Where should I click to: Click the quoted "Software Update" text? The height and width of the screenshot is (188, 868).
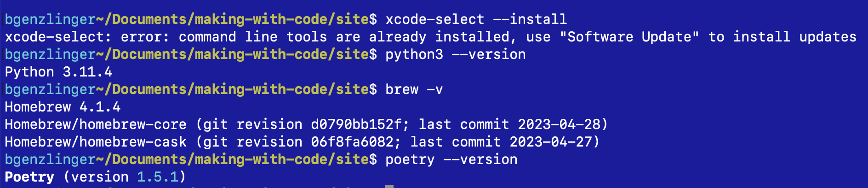click(629, 37)
